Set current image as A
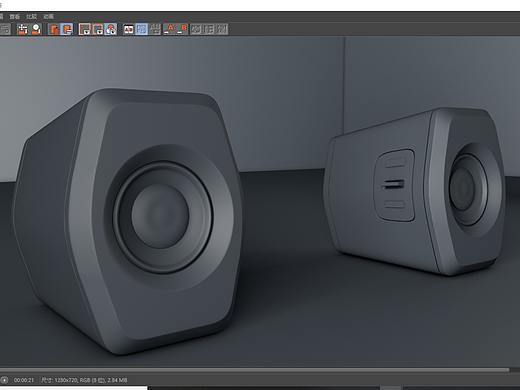 pos(169,29)
